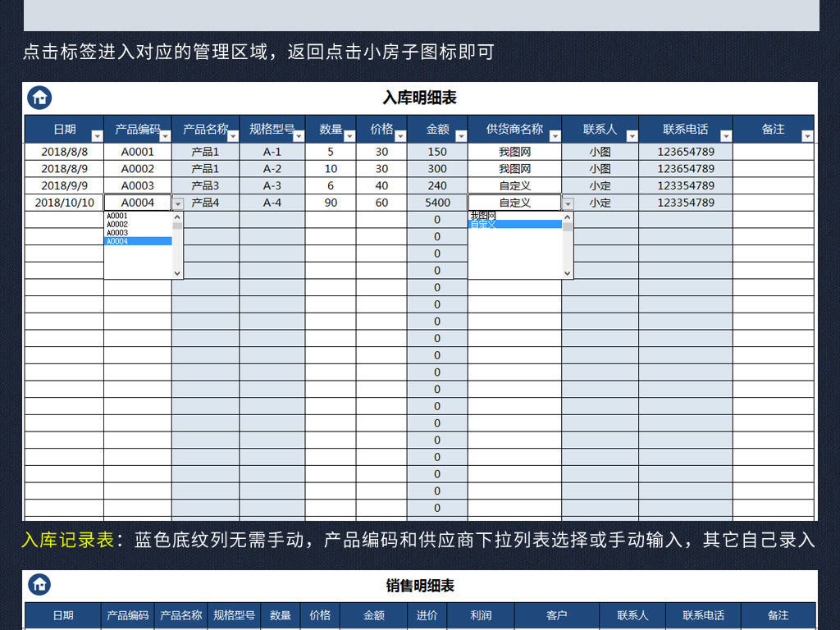The image size is (840, 630).
Task: Click home icon beside 销售明细表 title
Action: coord(39,584)
